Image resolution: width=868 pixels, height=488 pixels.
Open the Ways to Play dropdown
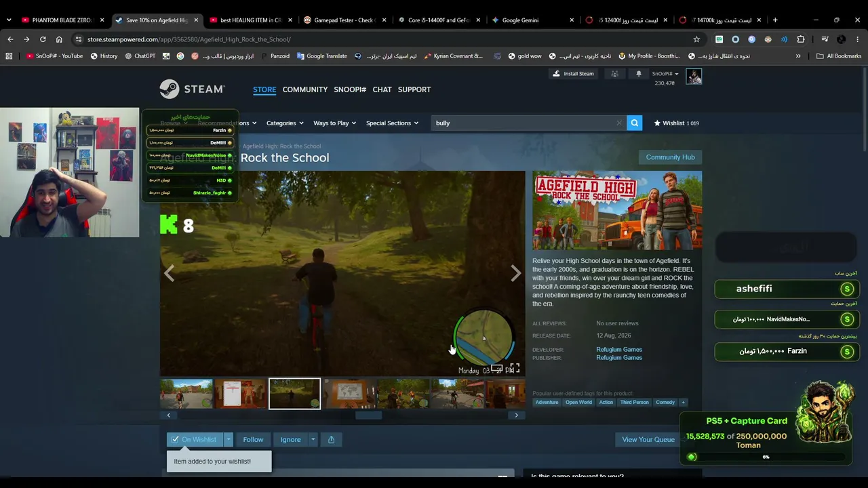334,123
